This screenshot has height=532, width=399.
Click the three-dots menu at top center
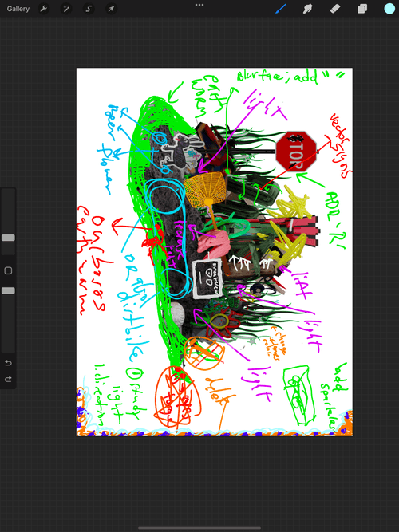pos(199,5)
